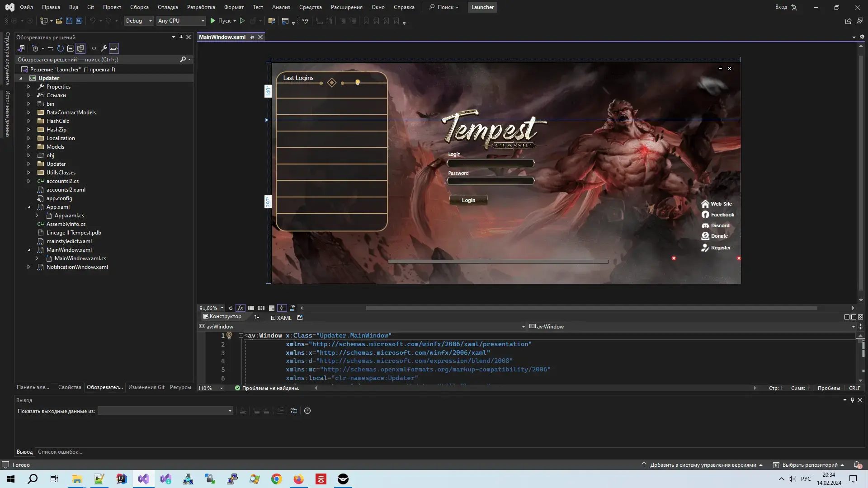Toggle snapping to snaplines in the designer
Screen dimensions: 868x488
282,308
